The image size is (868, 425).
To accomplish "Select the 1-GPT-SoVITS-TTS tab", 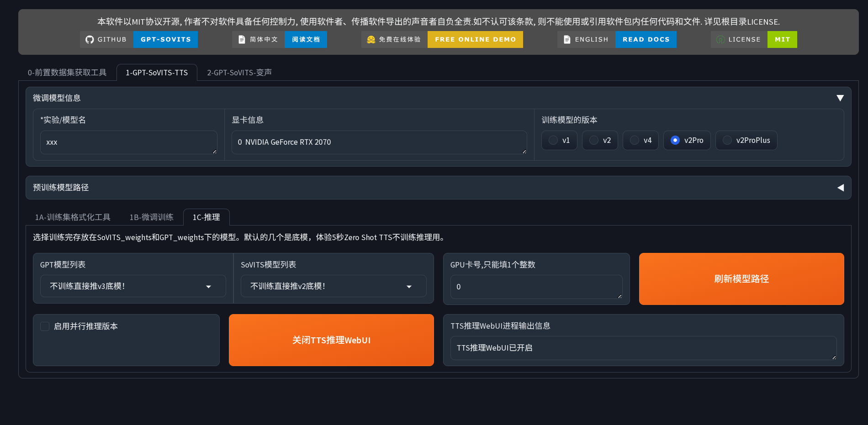I will click(x=157, y=73).
